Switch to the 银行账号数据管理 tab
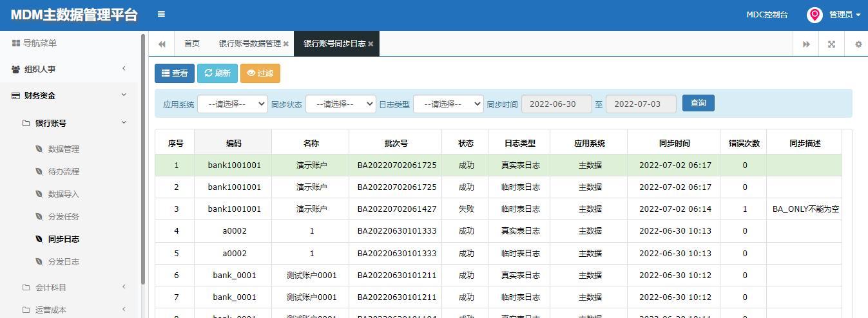868x318 pixels. [x=249, y=44]
